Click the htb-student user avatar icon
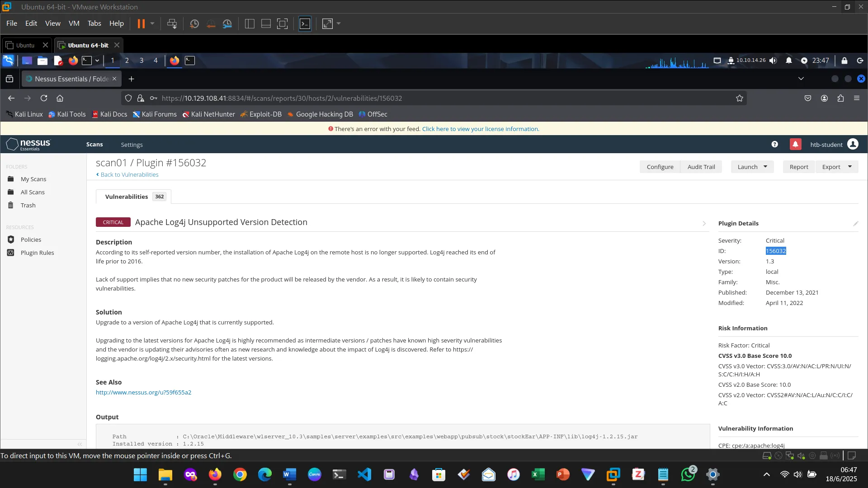 [x=853, y=144]
